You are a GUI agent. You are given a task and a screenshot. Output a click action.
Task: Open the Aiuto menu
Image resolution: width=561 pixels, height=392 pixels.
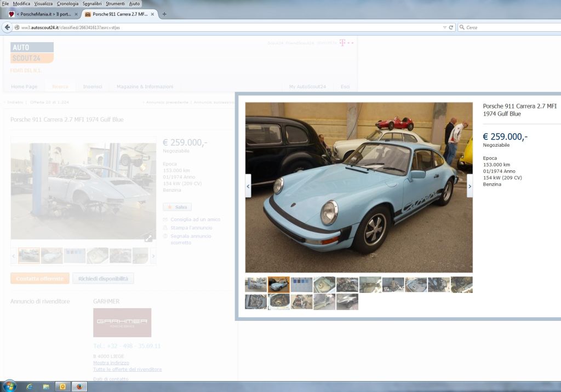[135, 4]
